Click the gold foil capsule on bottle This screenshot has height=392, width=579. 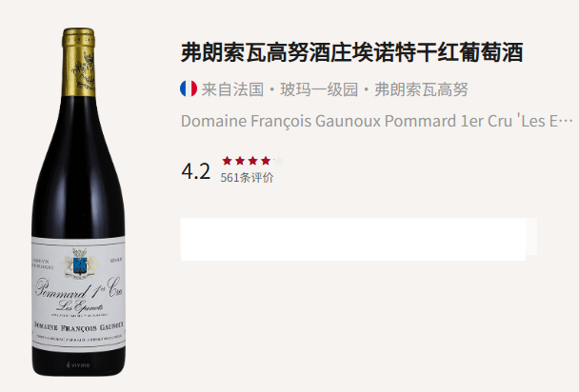(78, 63)
